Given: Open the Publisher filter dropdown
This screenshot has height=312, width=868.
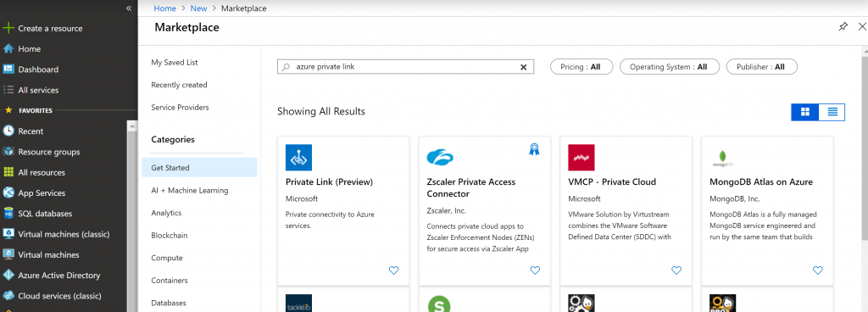Looking at the screenshot, I should (762, 67).
